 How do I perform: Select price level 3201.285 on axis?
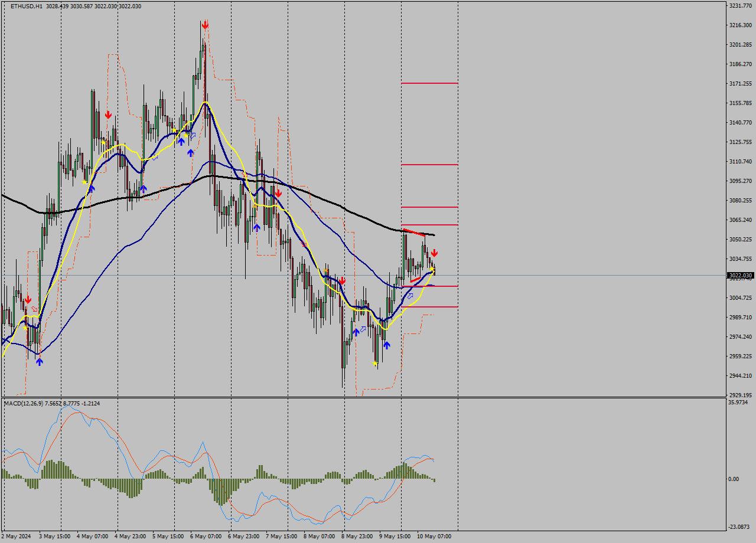pos(740,45)
